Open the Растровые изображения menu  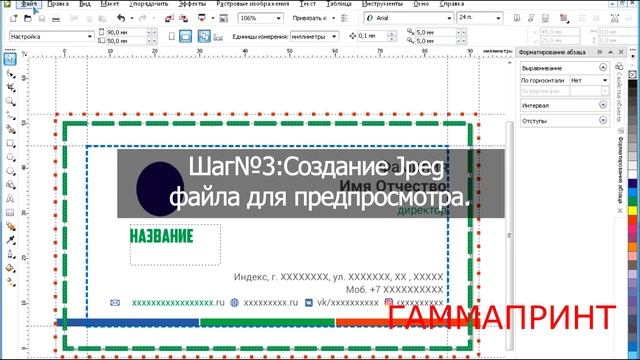(x=253, y=4)
